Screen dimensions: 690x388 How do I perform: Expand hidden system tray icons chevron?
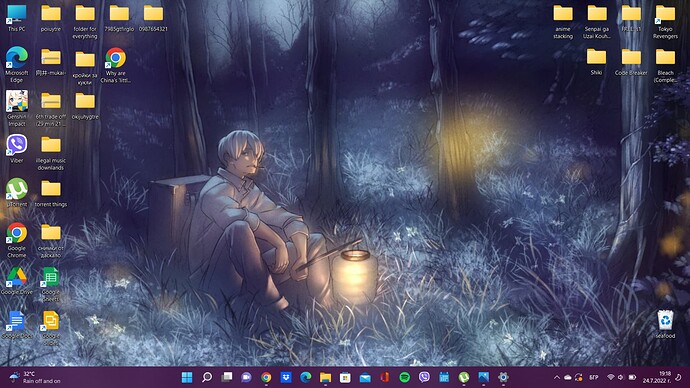click(557, 377)
